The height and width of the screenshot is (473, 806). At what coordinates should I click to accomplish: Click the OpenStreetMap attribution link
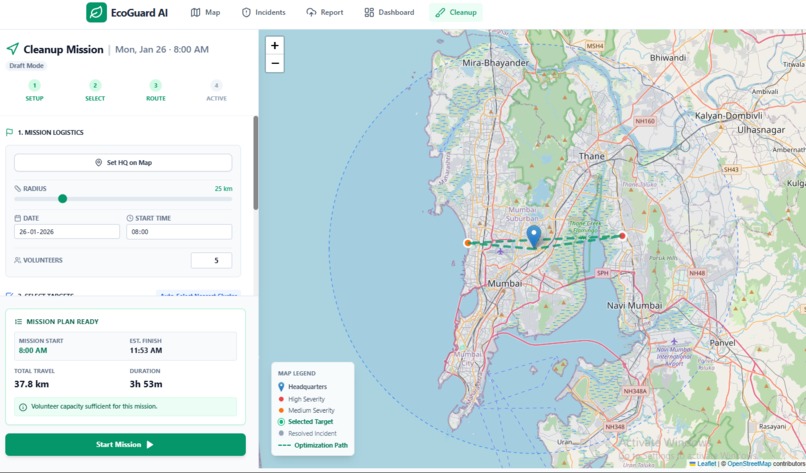click(749, 464)
